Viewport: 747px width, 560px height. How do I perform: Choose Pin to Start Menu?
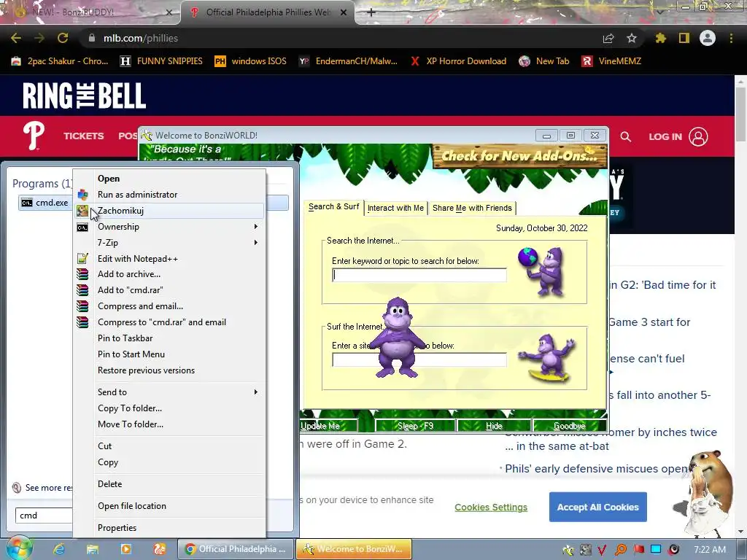169,354
